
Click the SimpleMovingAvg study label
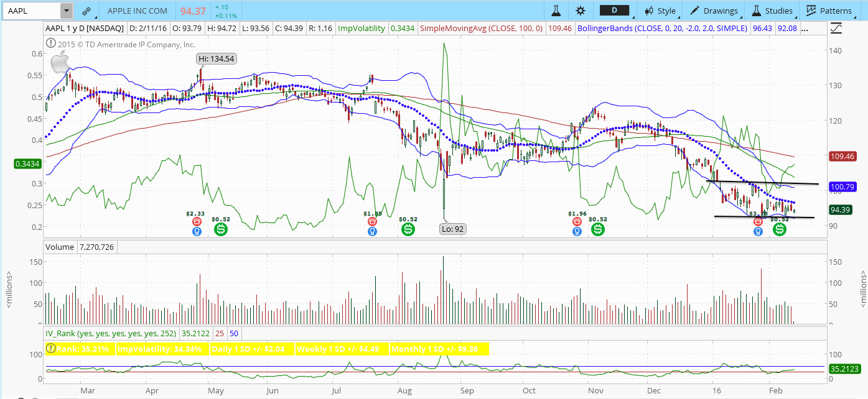(481, 28)
